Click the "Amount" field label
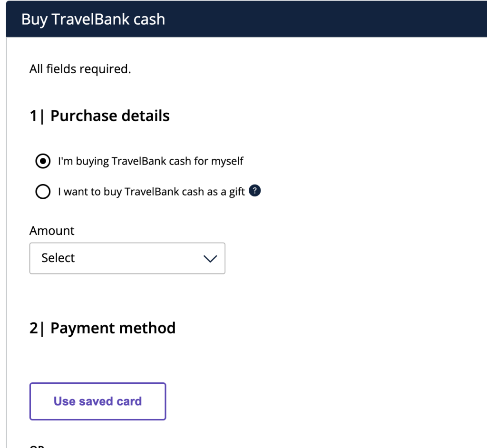Screen dimensions: 487x448 click(x=52, y=231)
